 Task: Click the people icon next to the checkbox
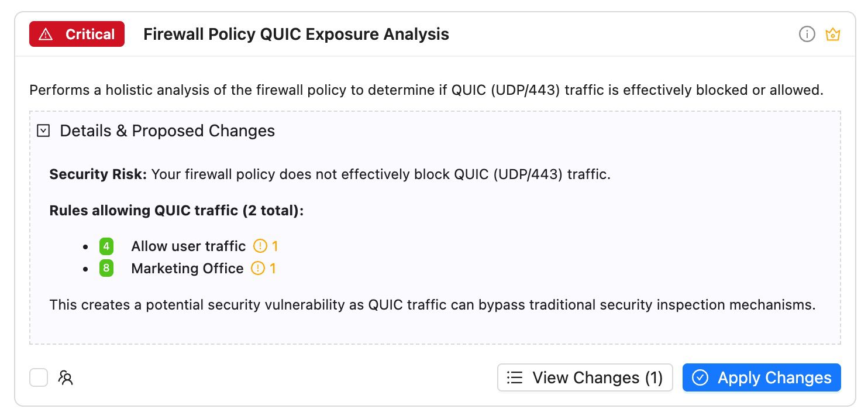point(66,378)
